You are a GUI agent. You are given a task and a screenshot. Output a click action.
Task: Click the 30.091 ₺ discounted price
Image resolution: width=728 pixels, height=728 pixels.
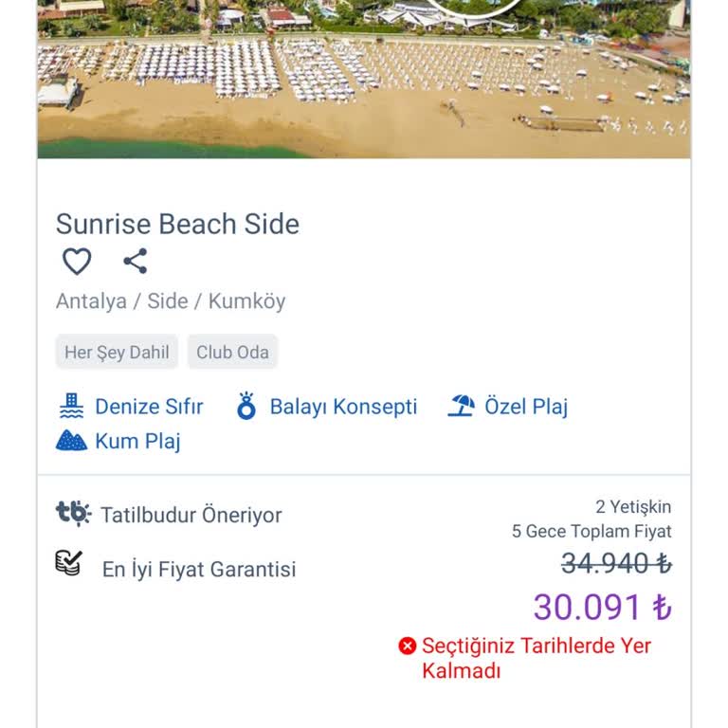click(602, 607)
